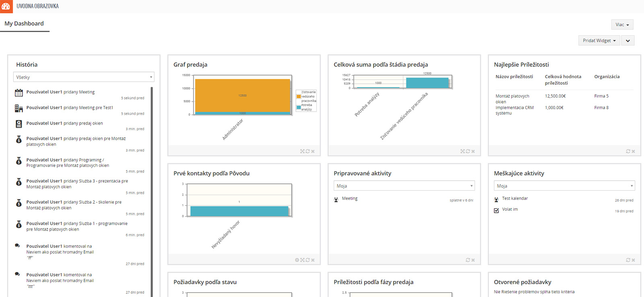Viewport: 644px width, 297px height.
Task: Open settings of Prvé kontakty podľa Pôvodu widget
Action: (x=297, y=260)
